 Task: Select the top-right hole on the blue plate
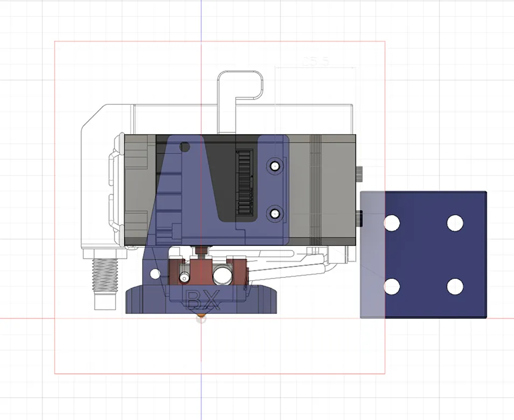455,222
